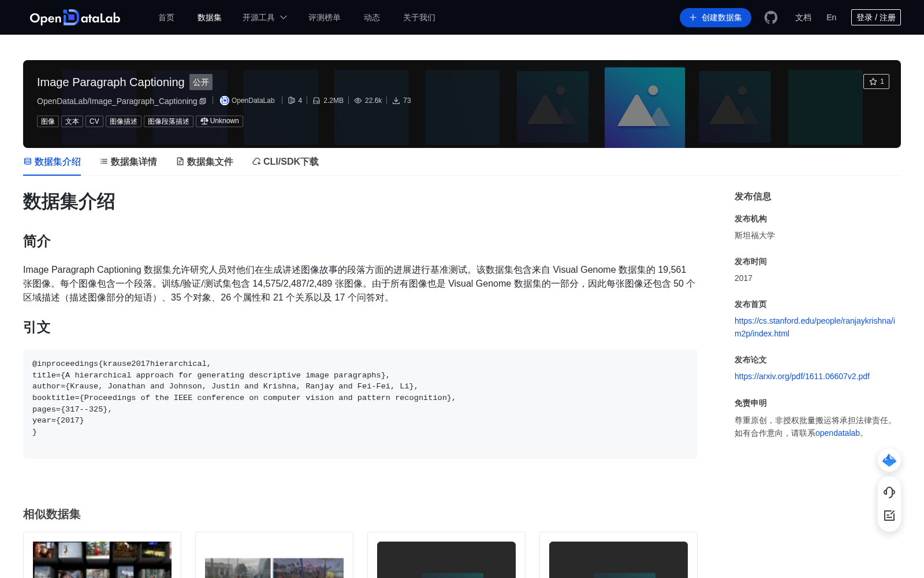Open 动态 in the navigation bar
924x578 pixels.
pyautogui.click(x=372, y=17)
